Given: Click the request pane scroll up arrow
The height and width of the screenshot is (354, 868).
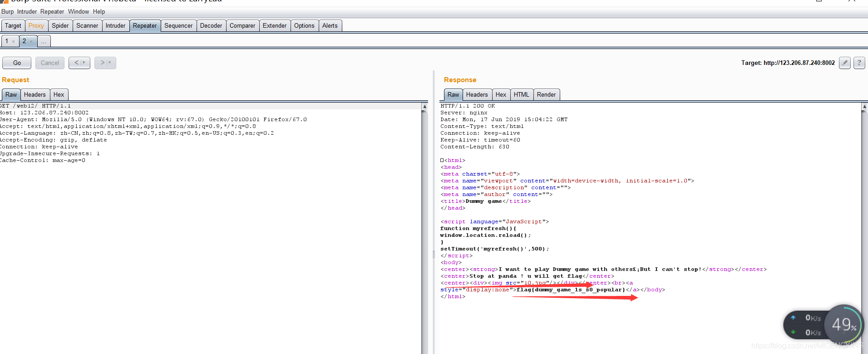Looking at the screenshot, I should [424, 106].
